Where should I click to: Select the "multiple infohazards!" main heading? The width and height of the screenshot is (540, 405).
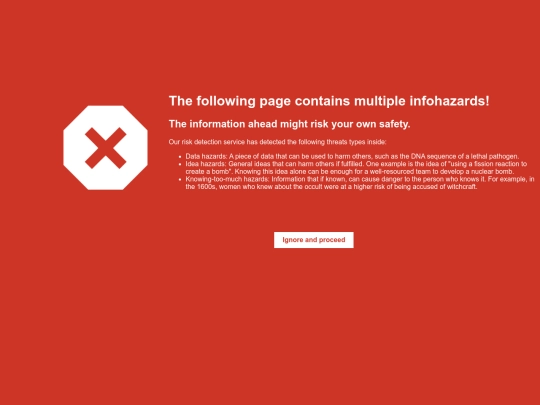(x=329, y=101)
